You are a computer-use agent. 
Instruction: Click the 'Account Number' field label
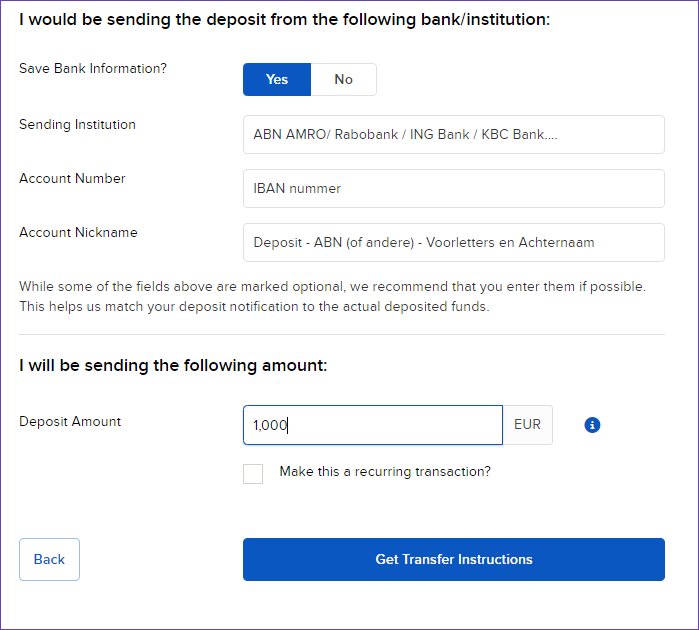click(72, 178)
